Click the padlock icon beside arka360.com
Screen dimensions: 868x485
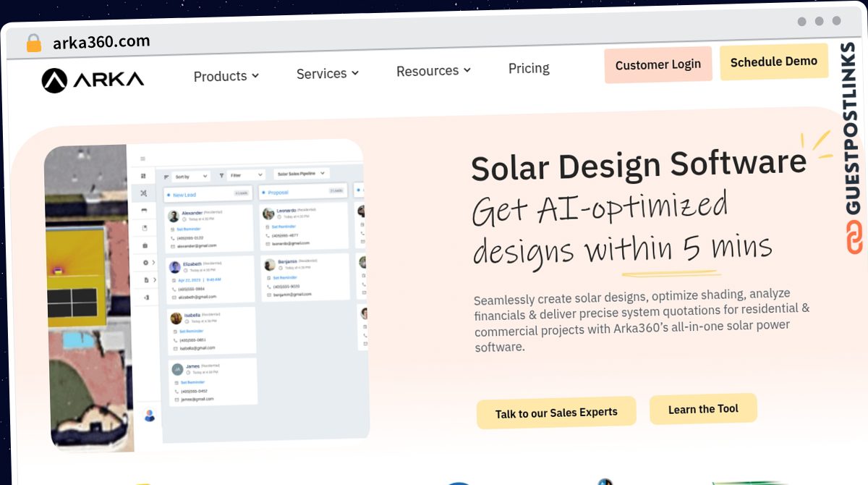click(x=34, y=43)
